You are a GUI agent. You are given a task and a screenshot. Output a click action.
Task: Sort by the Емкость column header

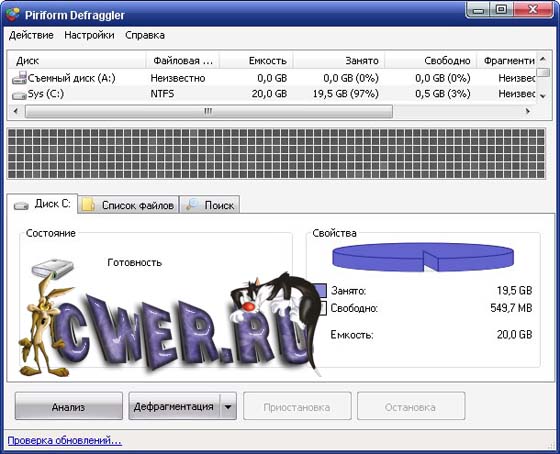coord(256,60)
